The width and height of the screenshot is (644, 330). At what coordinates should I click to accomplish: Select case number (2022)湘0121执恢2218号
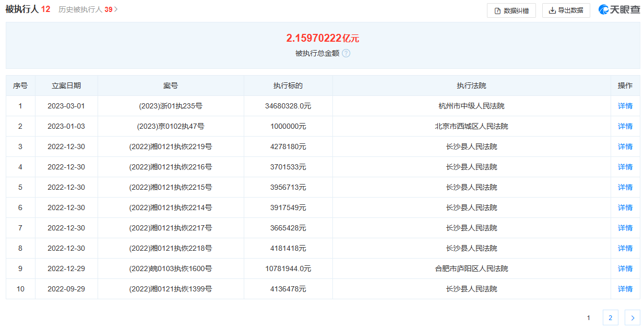click(x=171, y=248)
